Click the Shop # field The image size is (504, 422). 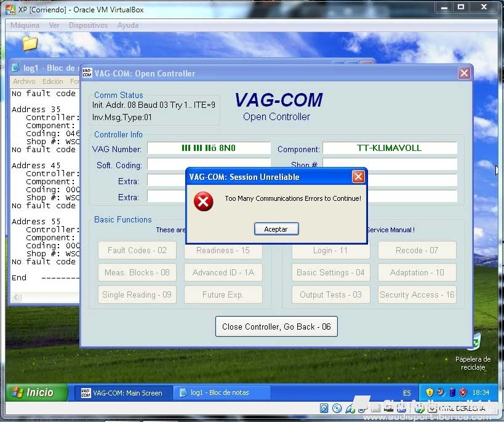(x=390, y=163)
